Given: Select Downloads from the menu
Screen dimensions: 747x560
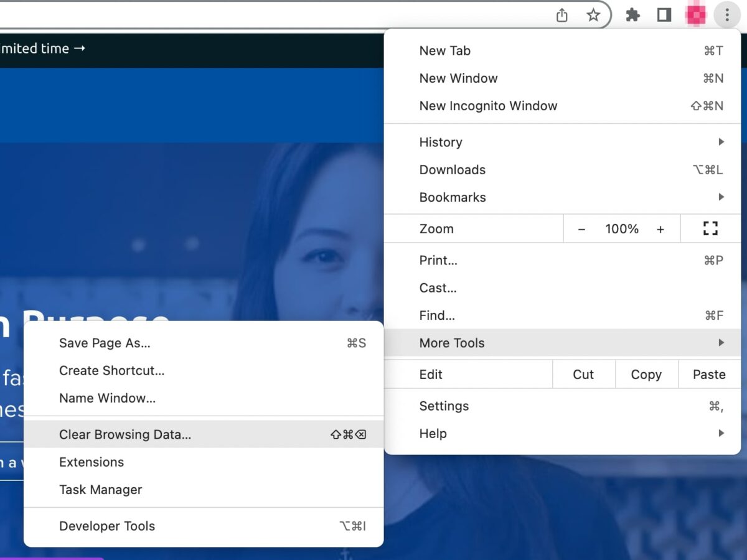Looking at the screenshot, I should tap(452, 169).
